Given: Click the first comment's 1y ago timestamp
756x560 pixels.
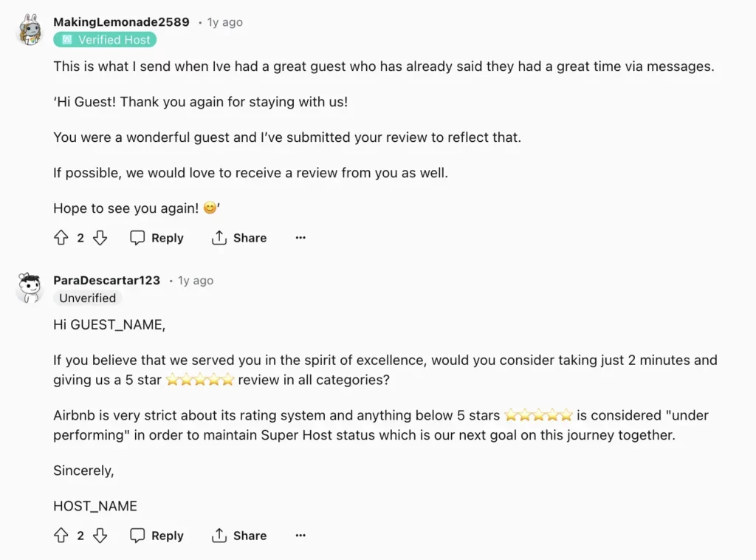Looking at the screenshot, I should pyautogui.click(x=224, y=22).
